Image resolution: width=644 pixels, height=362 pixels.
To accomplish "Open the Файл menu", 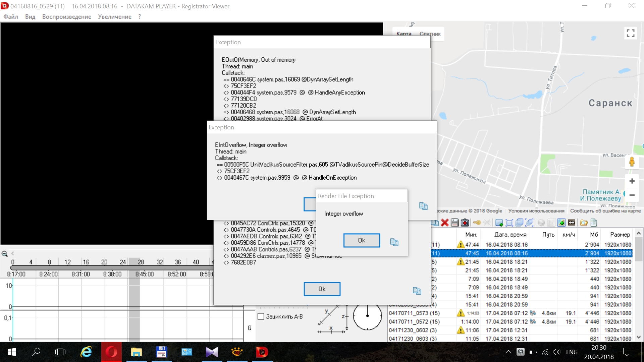I will pyautogui.click(x=11, y=17).
